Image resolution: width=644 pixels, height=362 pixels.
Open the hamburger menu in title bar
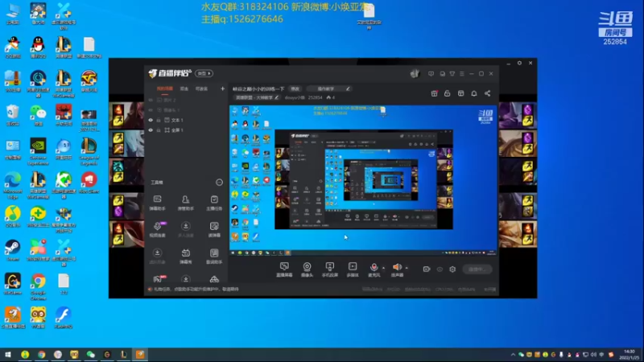pyautogui.click(x=461, y=74)
